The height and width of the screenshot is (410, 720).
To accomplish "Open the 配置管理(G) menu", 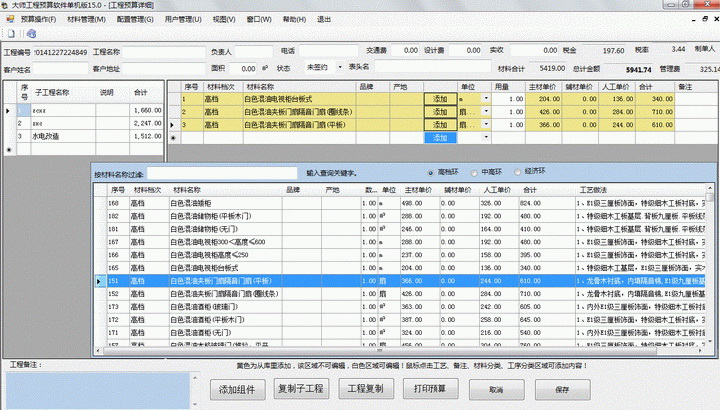I will click(135, 19).
